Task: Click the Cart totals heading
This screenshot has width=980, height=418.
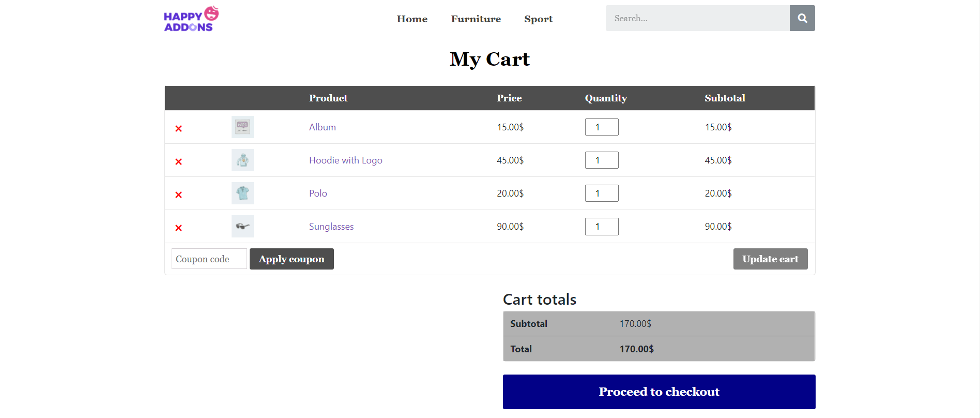Action: click(x=540, y=299)
